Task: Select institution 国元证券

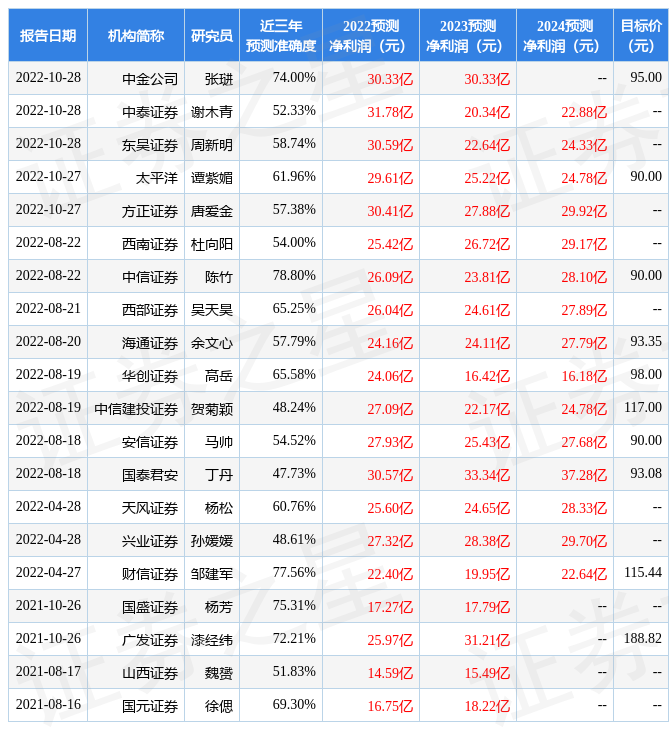Action: (x=150, y=707)
